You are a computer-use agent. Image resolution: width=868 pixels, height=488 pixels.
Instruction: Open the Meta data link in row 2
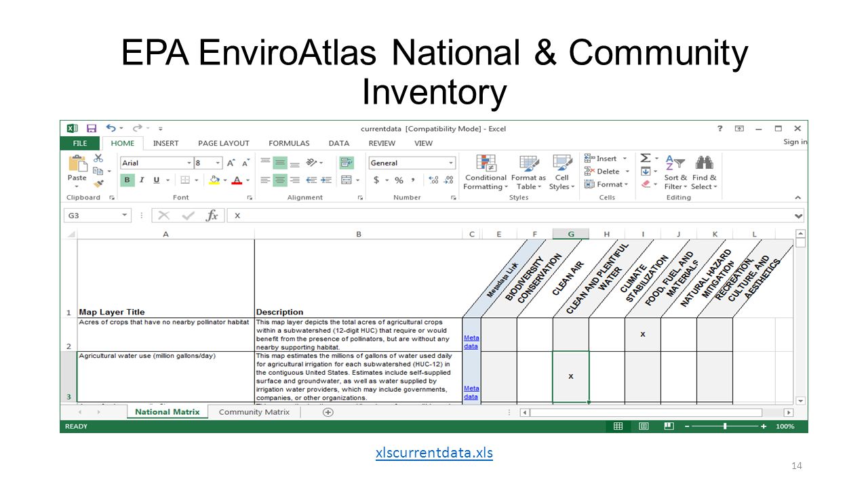(471, 342)
